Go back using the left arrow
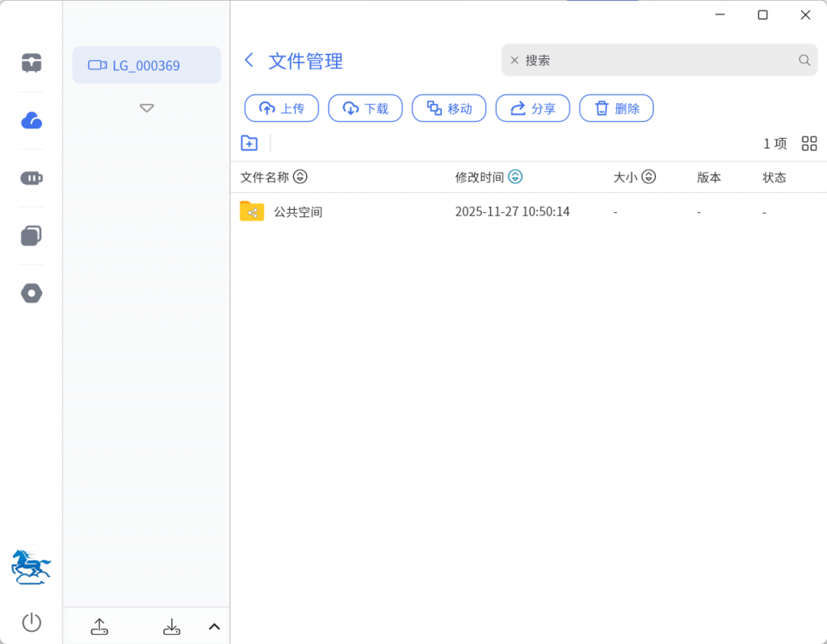This screenshot has height=644, width=827. pyautogui.click(x=250, y=61)
